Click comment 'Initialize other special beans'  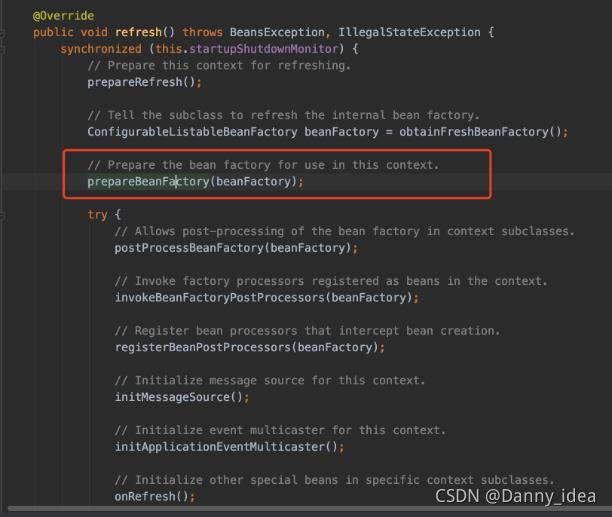334,480
